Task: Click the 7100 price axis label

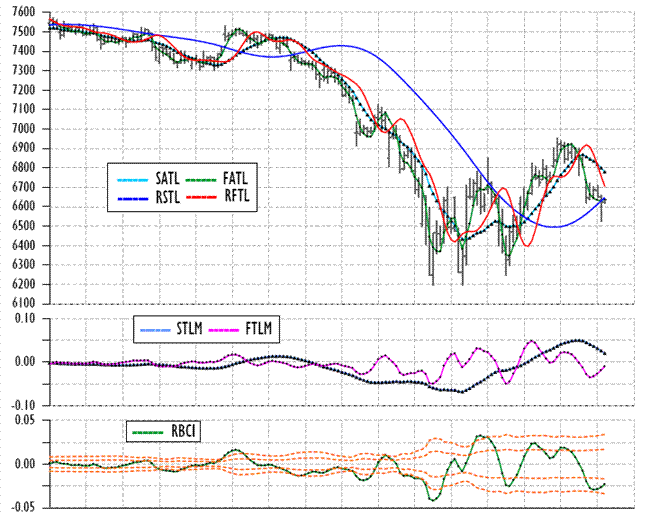Action: [x=24, y=109]
